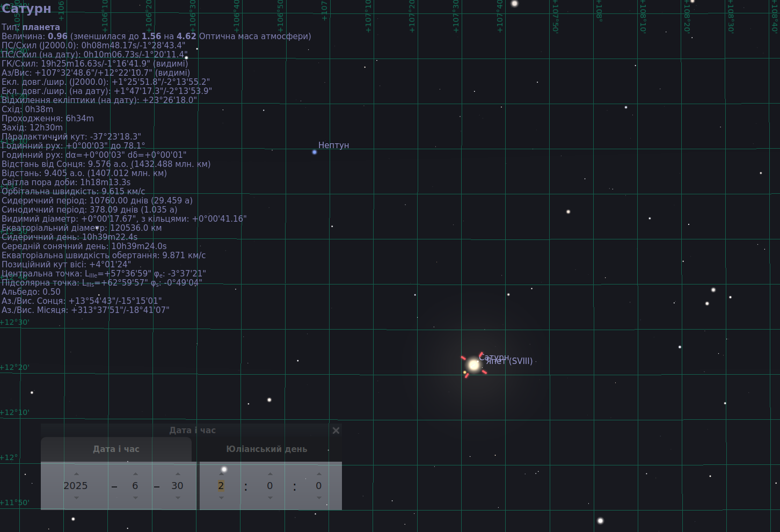Decrease the month with the down arrow
780x532 pixels.
135,498
